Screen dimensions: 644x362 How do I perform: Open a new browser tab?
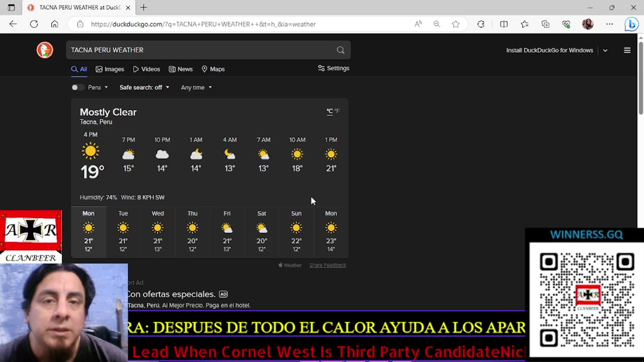pyautogui.click(x=144, y=8)
